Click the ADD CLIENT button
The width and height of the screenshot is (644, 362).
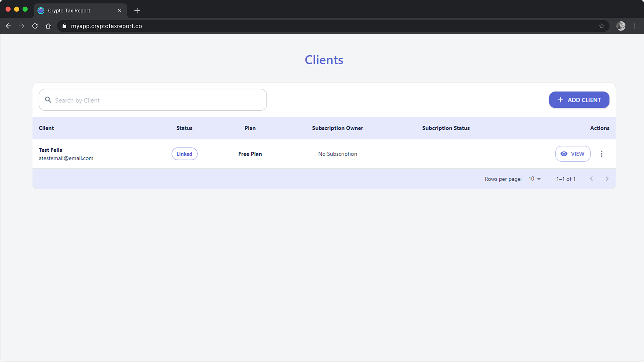pyautogui.click(x=579, y=100)
